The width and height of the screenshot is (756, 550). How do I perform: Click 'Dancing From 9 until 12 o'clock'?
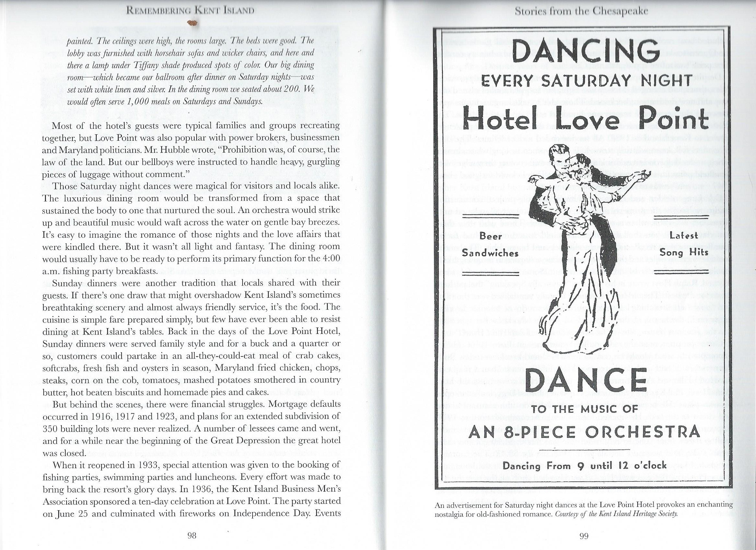[585, 465]
